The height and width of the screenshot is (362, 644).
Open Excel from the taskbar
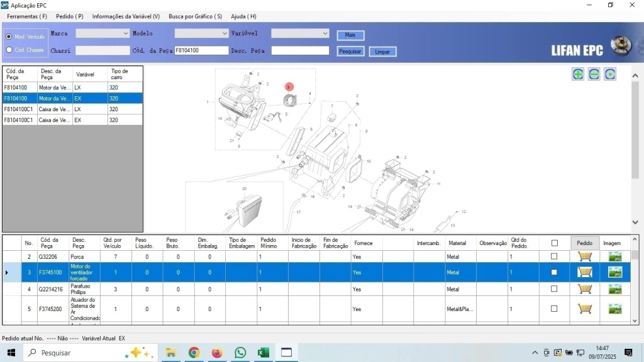[264, 353]
